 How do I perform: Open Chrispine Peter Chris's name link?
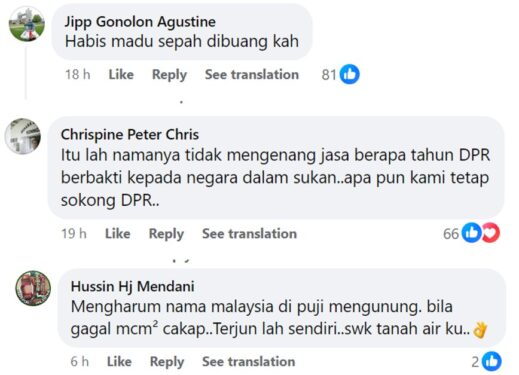[x=130, y=135]
